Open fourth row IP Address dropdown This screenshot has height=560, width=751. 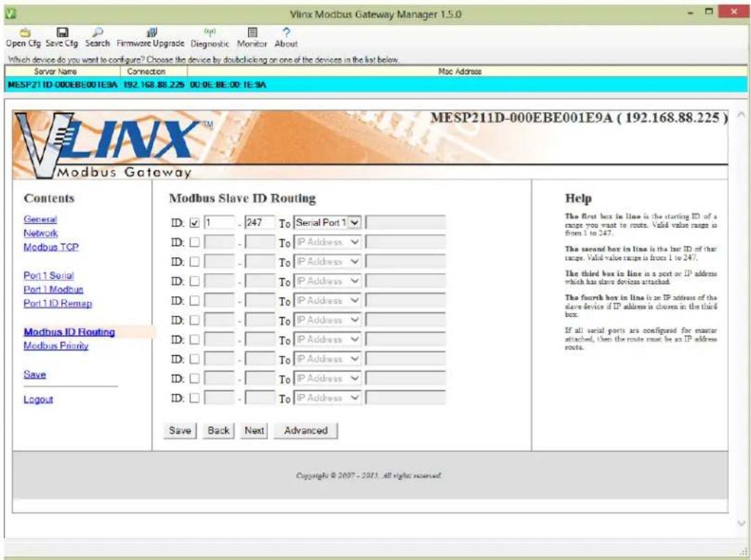click(x=327, y=281)
